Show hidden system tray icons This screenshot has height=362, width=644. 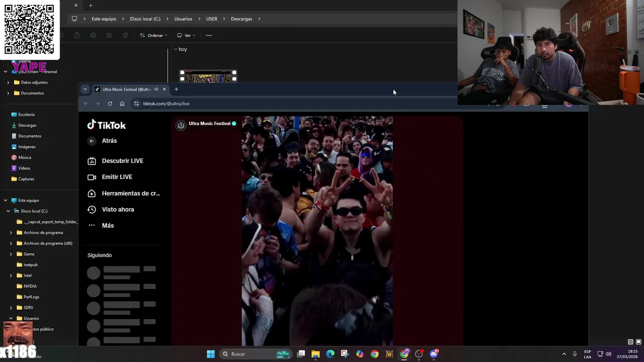pos(563,354)
